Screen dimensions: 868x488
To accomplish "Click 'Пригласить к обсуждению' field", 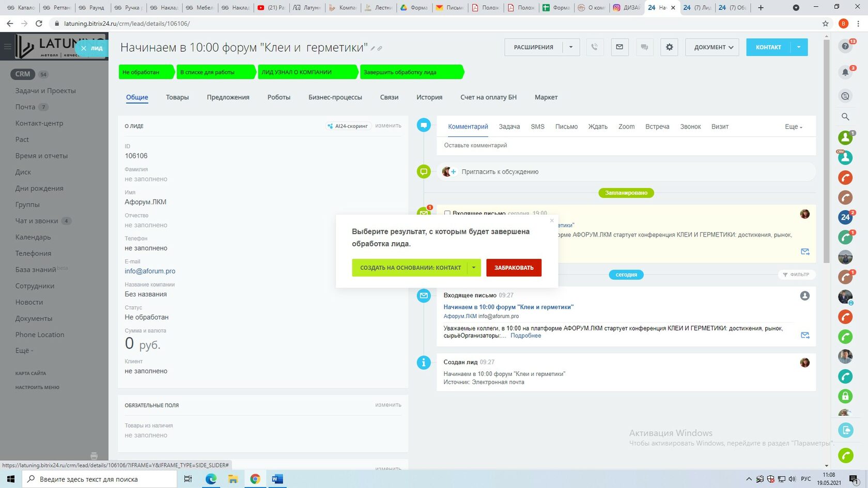I will pos(626,172).
